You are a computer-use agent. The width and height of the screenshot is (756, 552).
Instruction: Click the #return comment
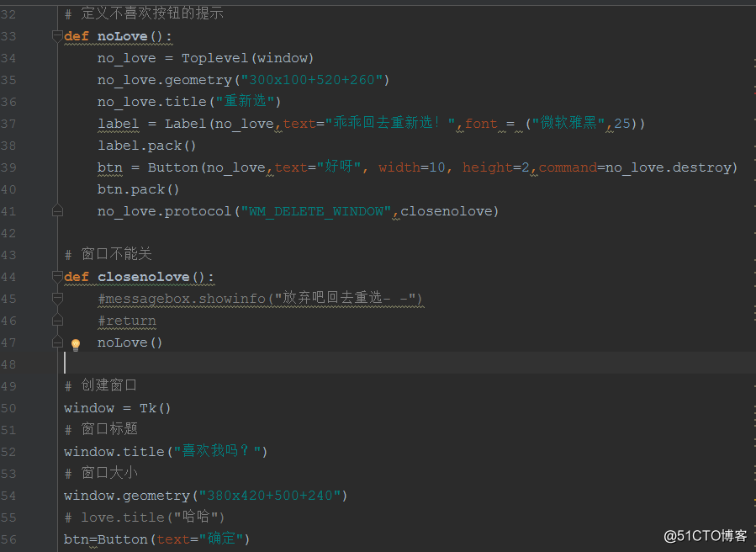tap(127, 321)
